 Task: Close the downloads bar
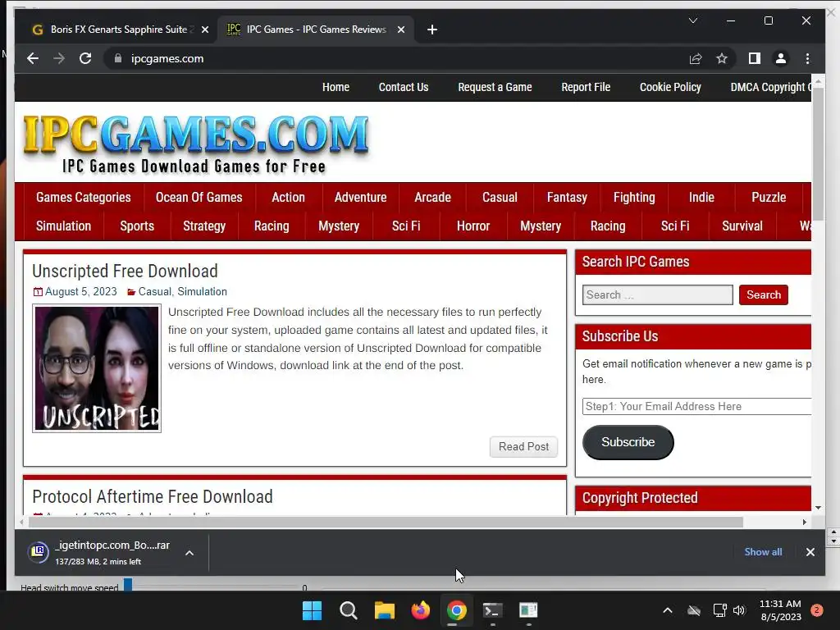click(810, 552)
